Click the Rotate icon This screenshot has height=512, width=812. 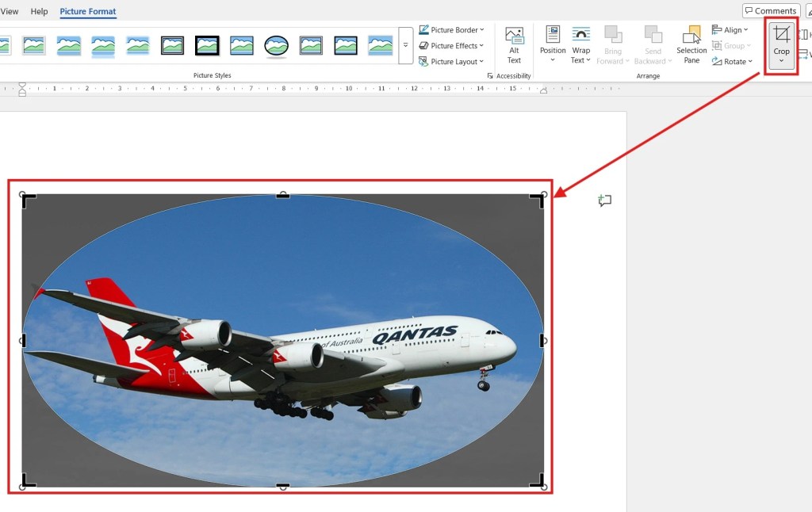pos(730,61)
